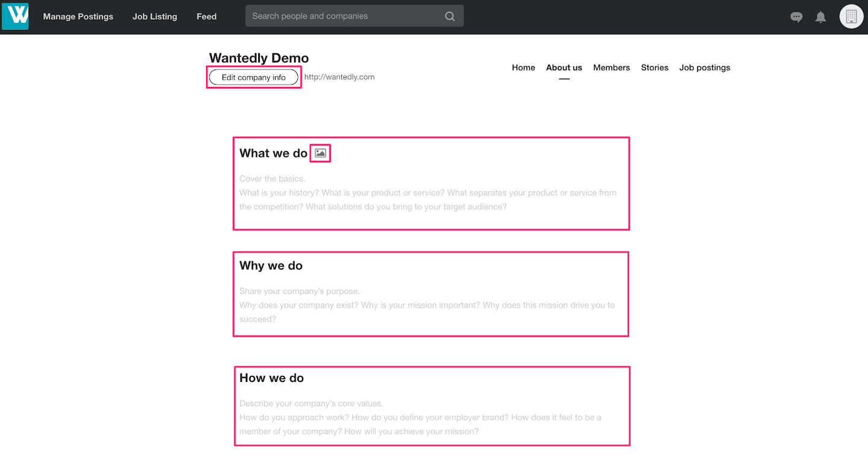
Task: Open the messages chat bubble icon
Action: click(796, 17)
